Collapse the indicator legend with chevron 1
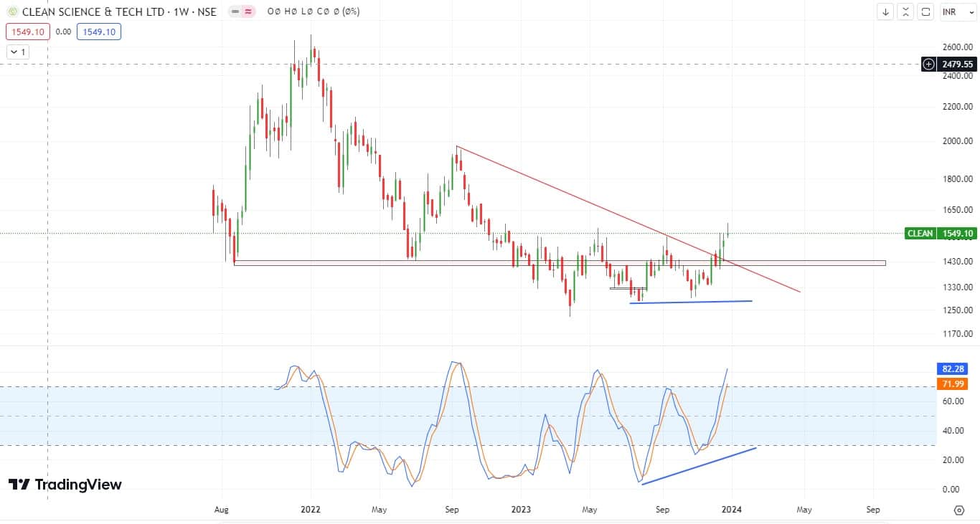 tap(17, 52)
